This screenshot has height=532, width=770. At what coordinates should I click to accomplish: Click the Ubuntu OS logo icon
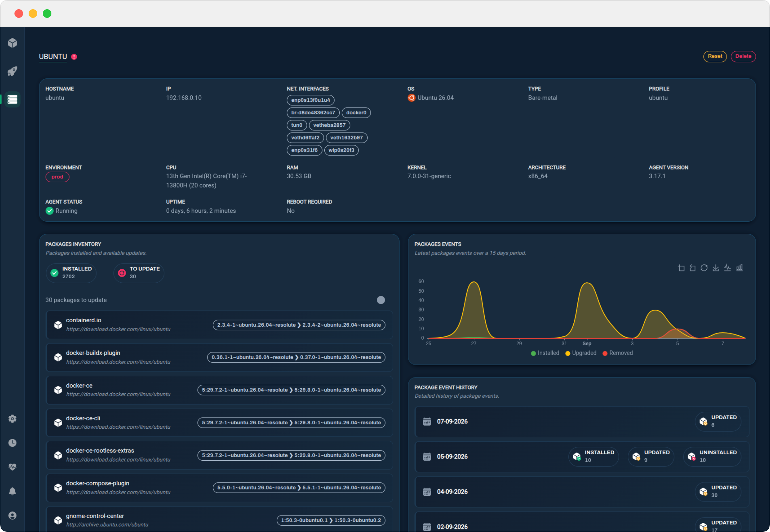click(x=411, y=98)
